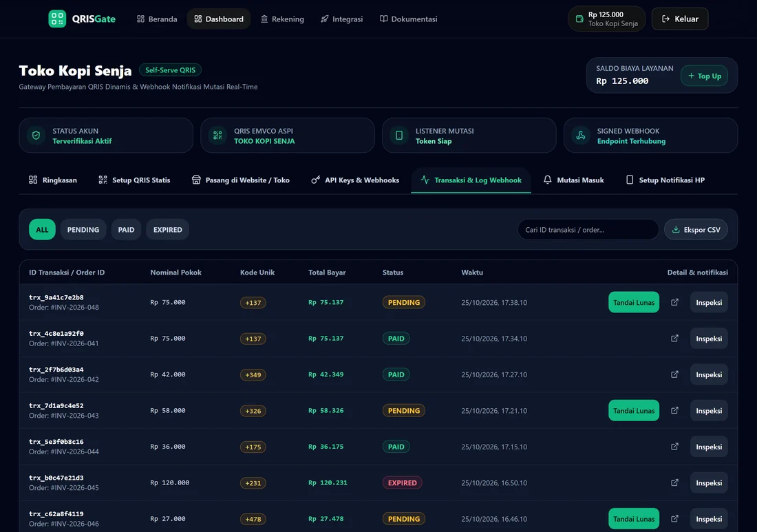Click the Signed Webhook icon

[x=581, y=136]
